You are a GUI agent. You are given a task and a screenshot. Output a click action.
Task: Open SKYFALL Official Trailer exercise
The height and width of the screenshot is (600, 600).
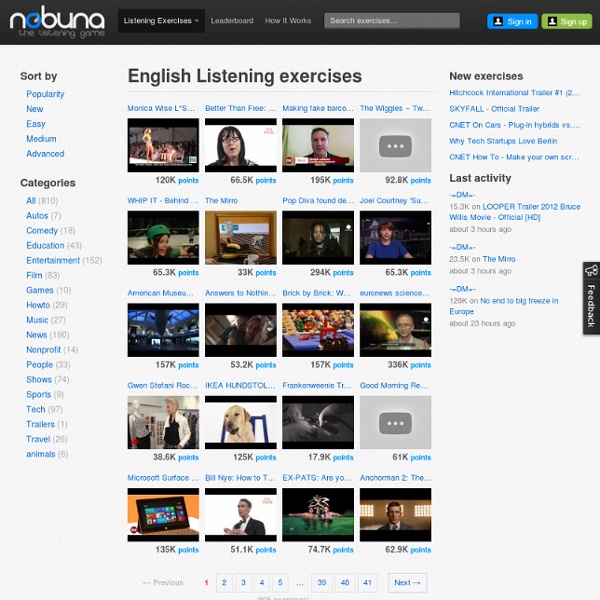494,109
